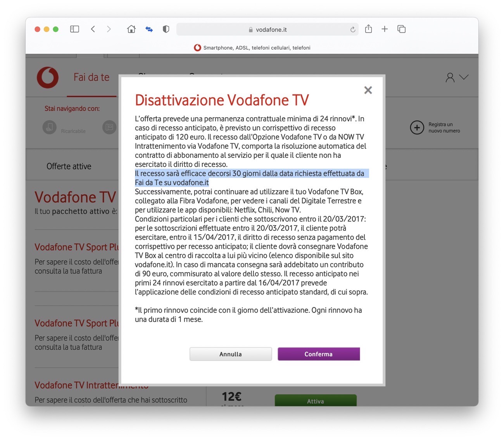Image resolution: width=504 pixels, height=440 pixels.
Task: Show the tab overview icon
Action: tap(402, 29)
